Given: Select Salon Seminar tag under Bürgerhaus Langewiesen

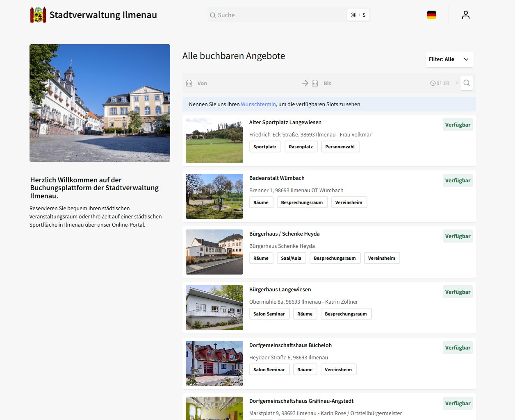Looking at the screenshot, I should coord(269,314).
